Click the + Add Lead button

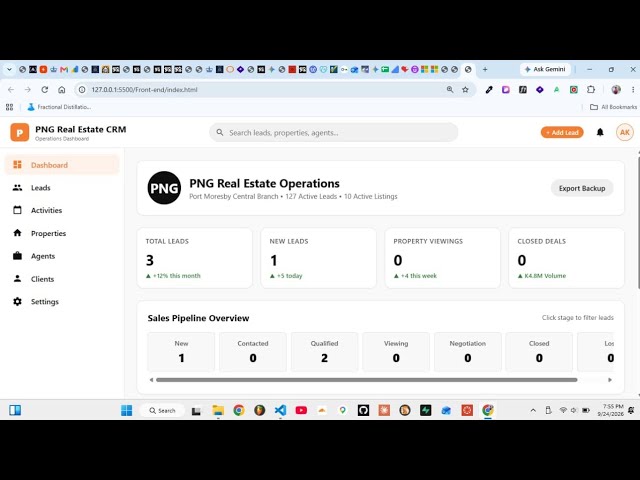562,132
